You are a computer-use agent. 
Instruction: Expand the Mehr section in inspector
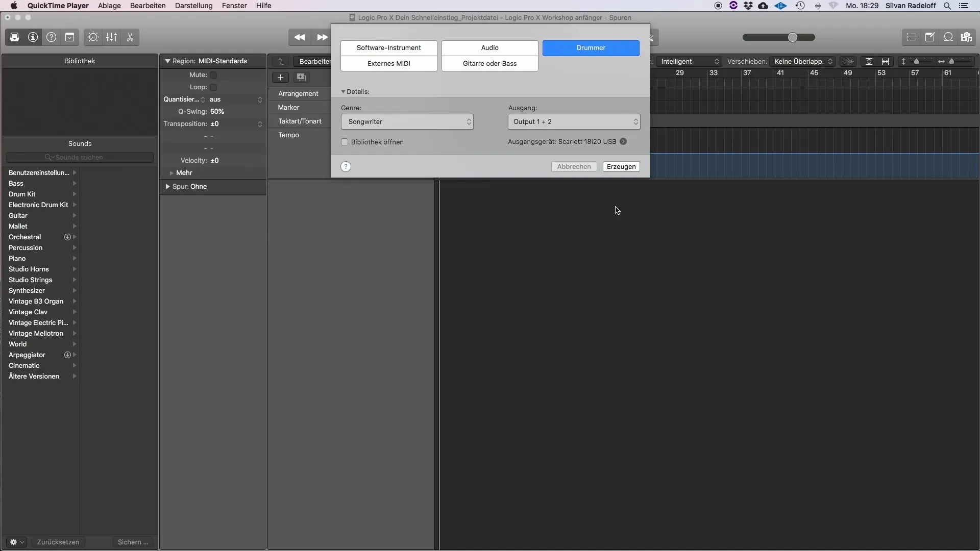tap(171, 172)
